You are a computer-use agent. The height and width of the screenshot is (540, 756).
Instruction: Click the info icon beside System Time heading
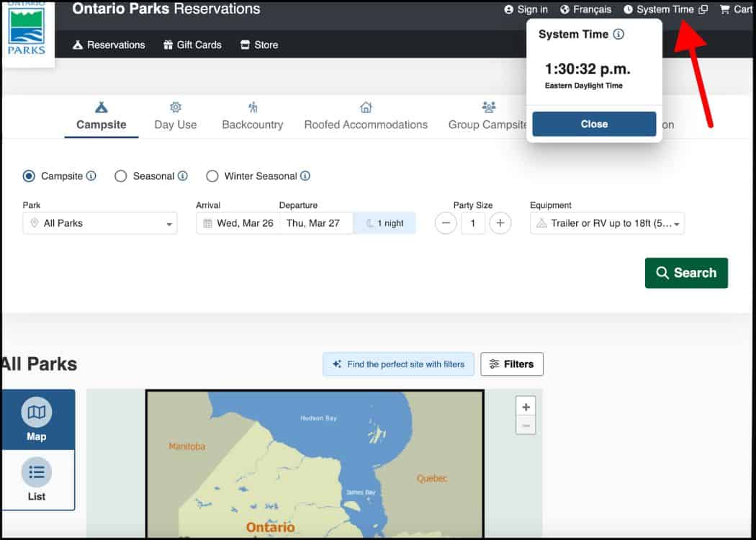pos(618,35)
